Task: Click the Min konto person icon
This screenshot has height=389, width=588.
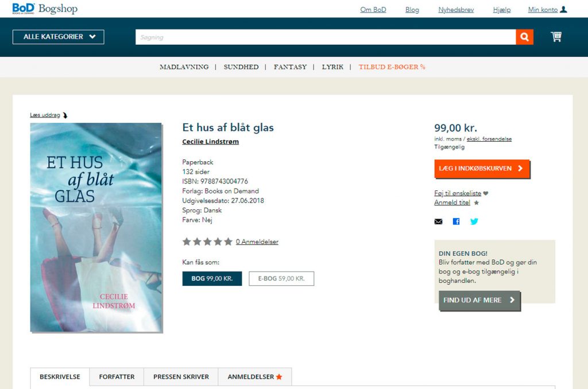Action: pos(563,10)
